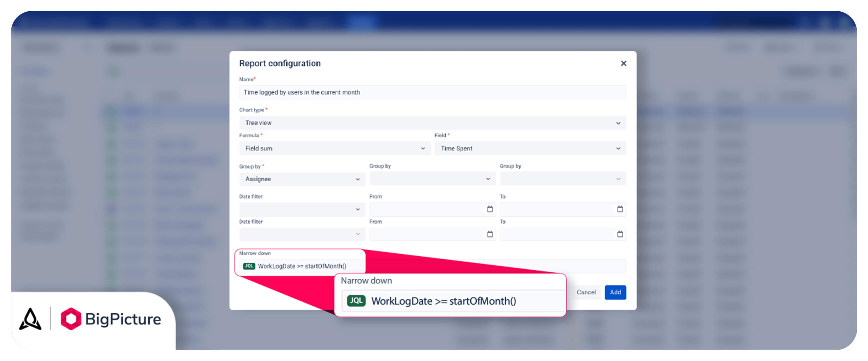Open the first Date filter dropdown
The image size is (868, 361).
302,209
